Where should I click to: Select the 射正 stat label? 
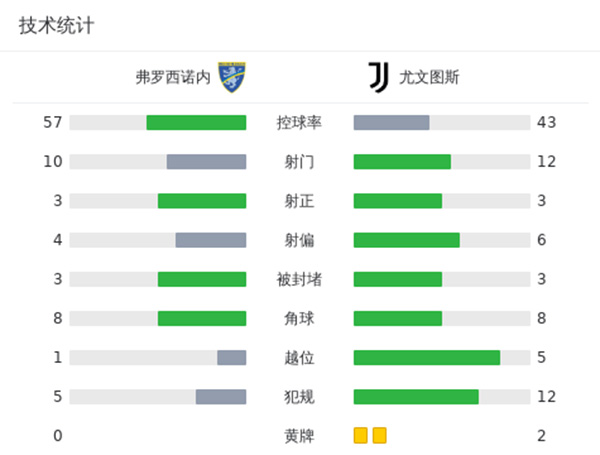pyautogui.click(x=299, y=201)
